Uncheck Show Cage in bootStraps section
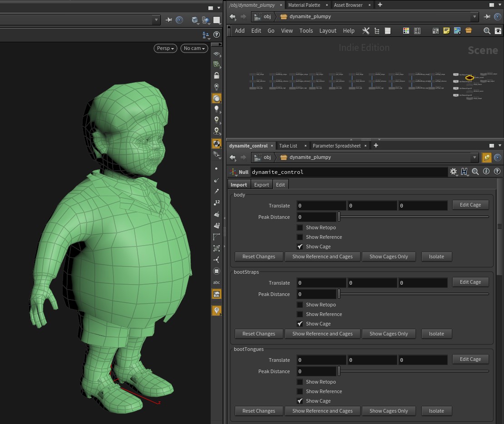The height and width of the screenshot is (424, 504). coord(300,324)
